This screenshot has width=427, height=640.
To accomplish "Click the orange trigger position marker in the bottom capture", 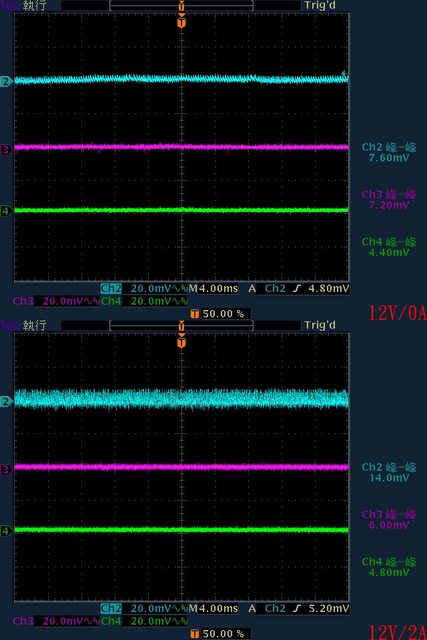I will click(x=182, y=341).
